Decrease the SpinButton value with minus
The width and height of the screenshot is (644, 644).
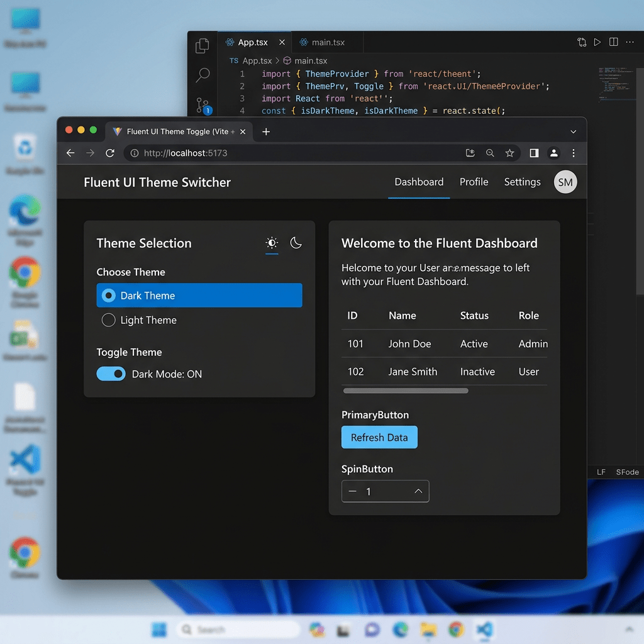352,491
